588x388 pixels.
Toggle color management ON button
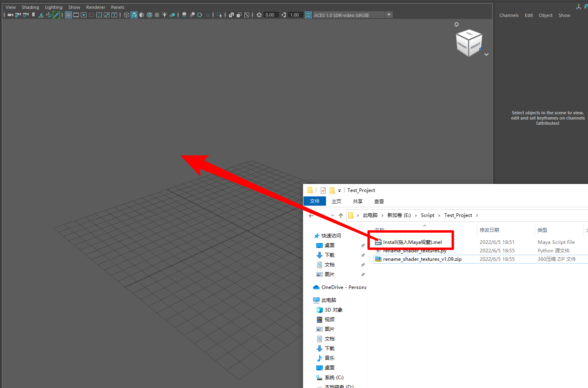[x=308, y=15]
